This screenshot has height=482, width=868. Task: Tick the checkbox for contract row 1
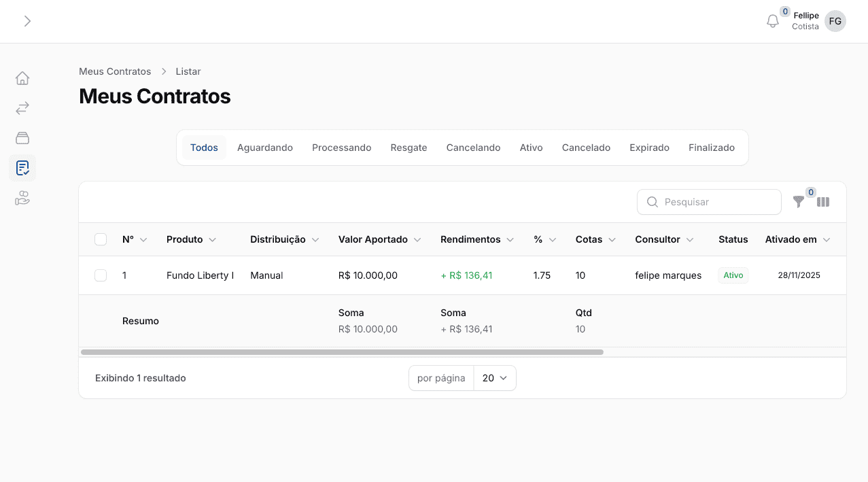coord(101,275)
